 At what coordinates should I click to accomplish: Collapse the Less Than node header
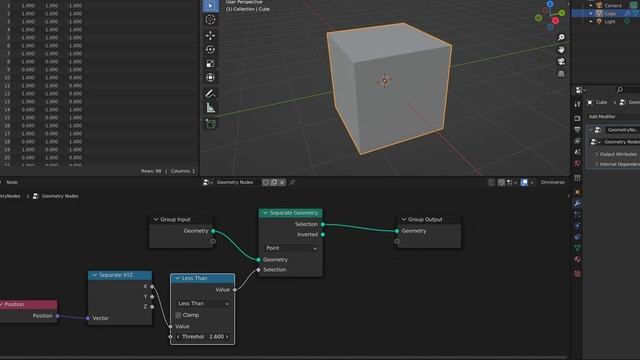[x=177, y=278]
